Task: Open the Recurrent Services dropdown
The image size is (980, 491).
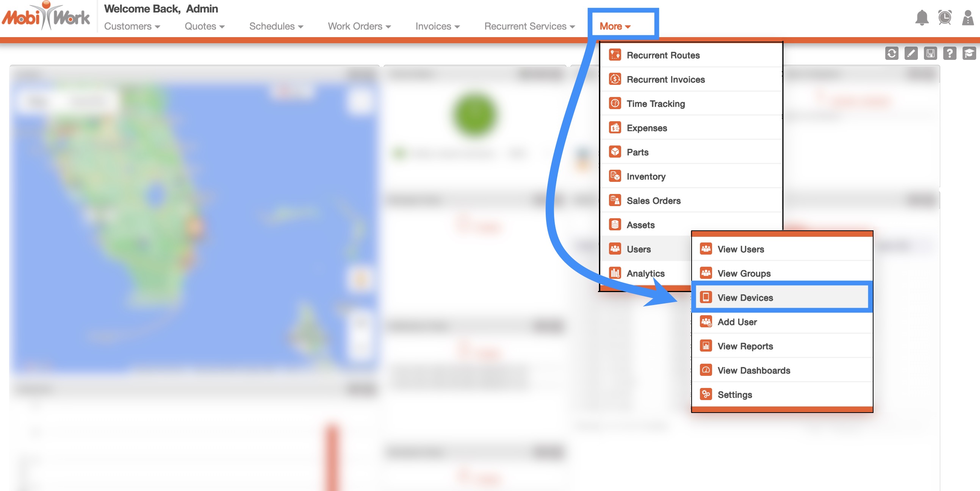Action: [x=529, y=26]
